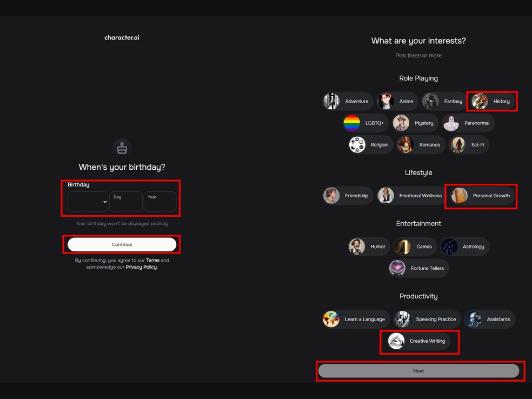Toggle the Sci-Fi interest chip
This screenshot has height=399, width=532.
[x=469, y=144]
